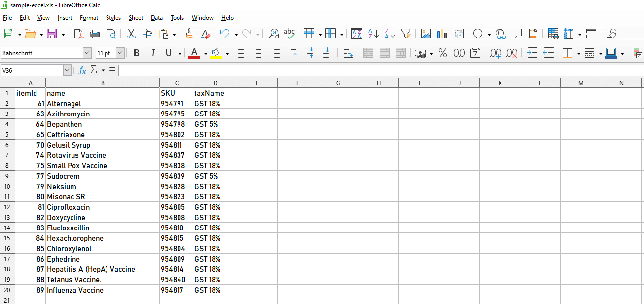Click the Print icon in toolbar
This screenshot has width=644, height=304.
[95, 34]
